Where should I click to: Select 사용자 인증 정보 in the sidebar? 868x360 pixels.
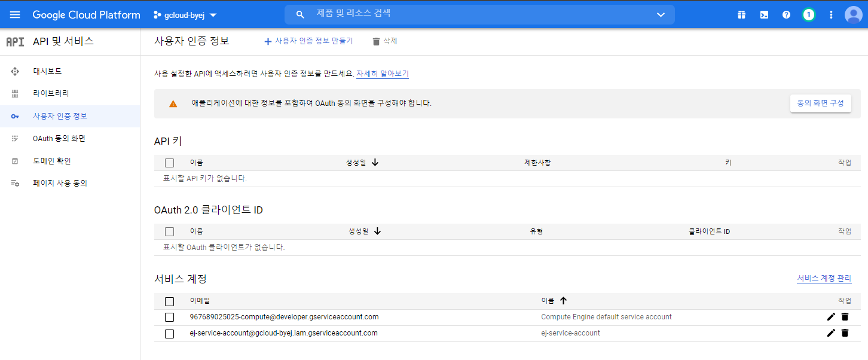70,116
